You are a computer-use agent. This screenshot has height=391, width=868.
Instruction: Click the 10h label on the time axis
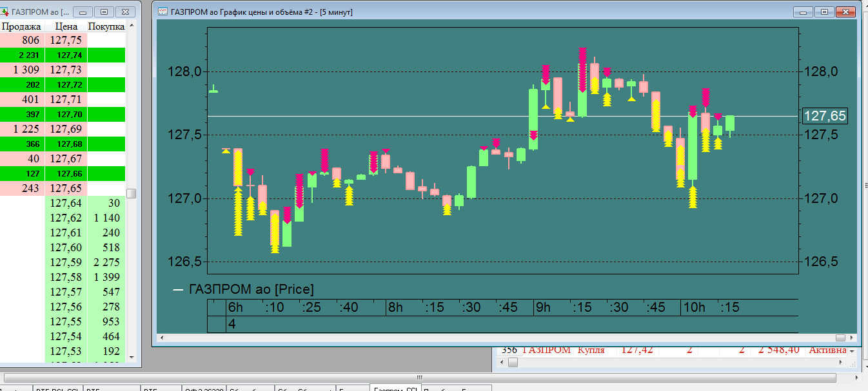point(695,308)
